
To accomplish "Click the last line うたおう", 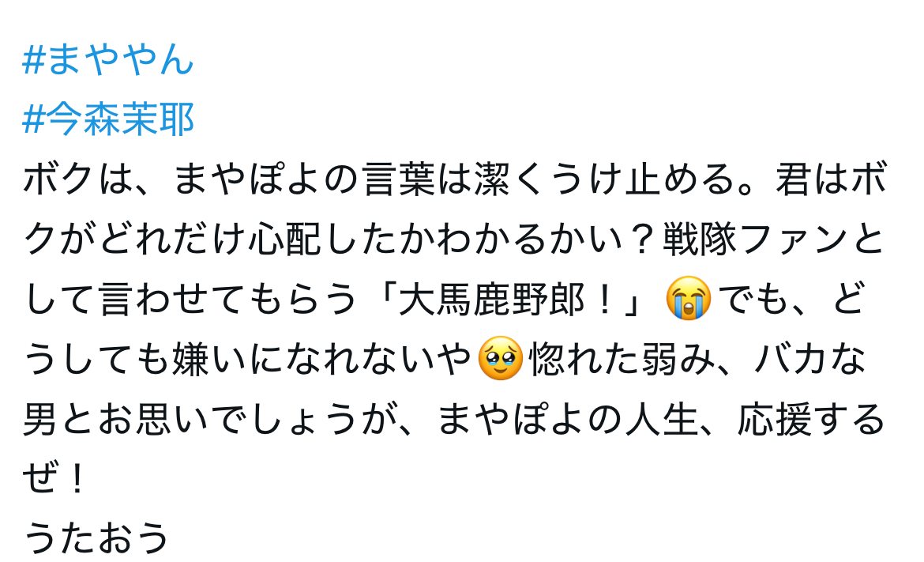I will click(x=96, y=537).
